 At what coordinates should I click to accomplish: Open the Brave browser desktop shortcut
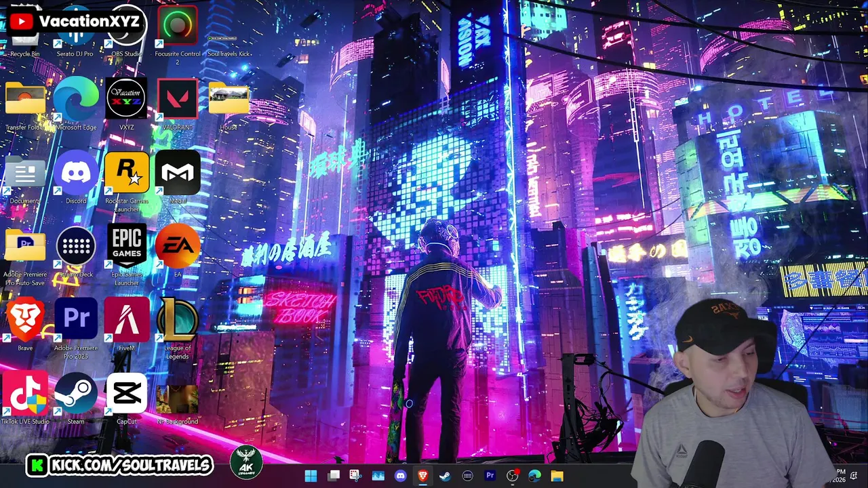[x=25, y=324]
